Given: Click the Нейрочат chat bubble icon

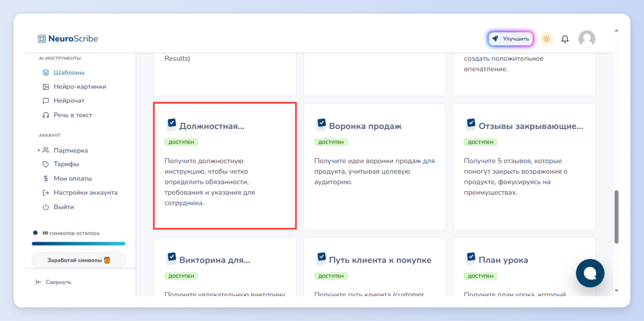Looking at the screenshot, I should tap(46, 101).
